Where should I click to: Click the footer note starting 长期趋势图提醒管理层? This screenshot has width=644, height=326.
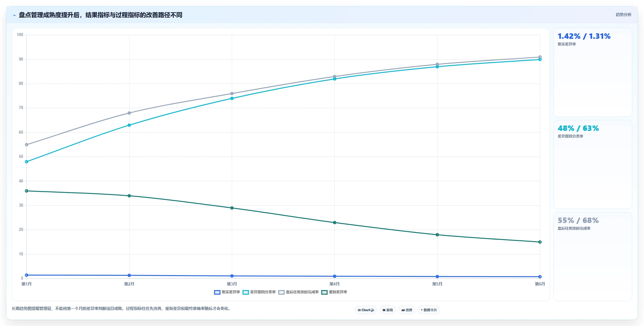(x=122, y=309)
